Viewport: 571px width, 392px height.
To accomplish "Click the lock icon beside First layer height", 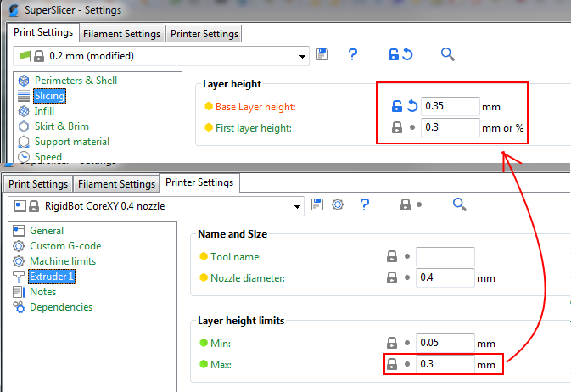I will pyautogui.click(x=396, y=127).
